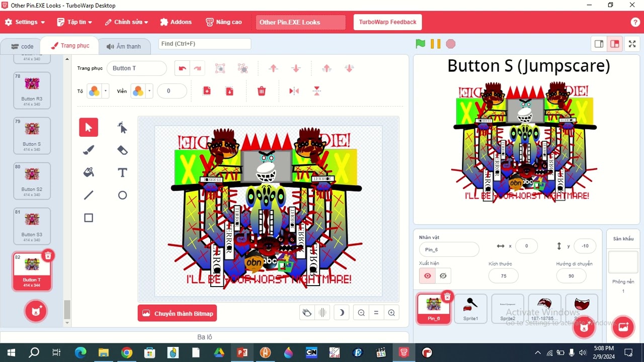Viewport: 644px width, 362px height.
Task: Flip the costume vertically
Action: [316, 91]
